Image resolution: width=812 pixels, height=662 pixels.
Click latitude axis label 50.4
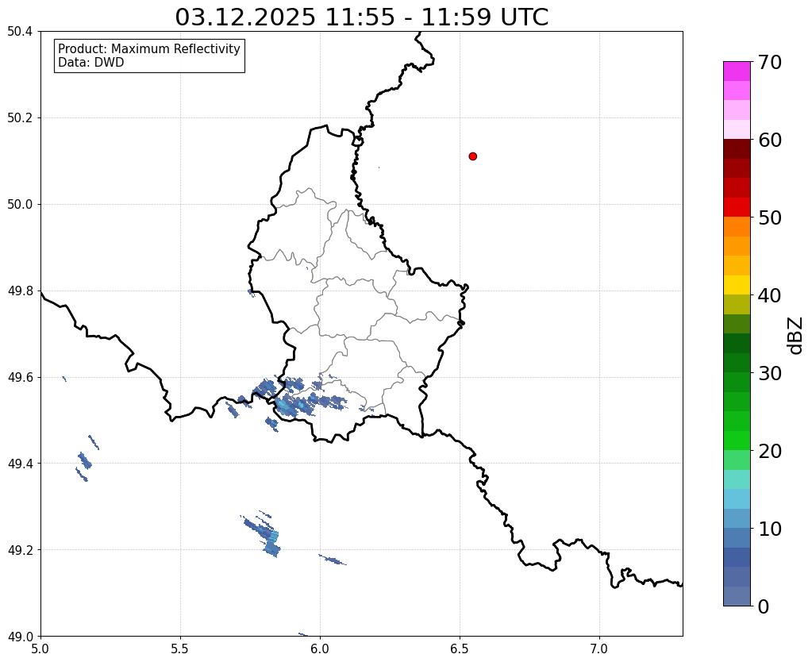point(20,32)
